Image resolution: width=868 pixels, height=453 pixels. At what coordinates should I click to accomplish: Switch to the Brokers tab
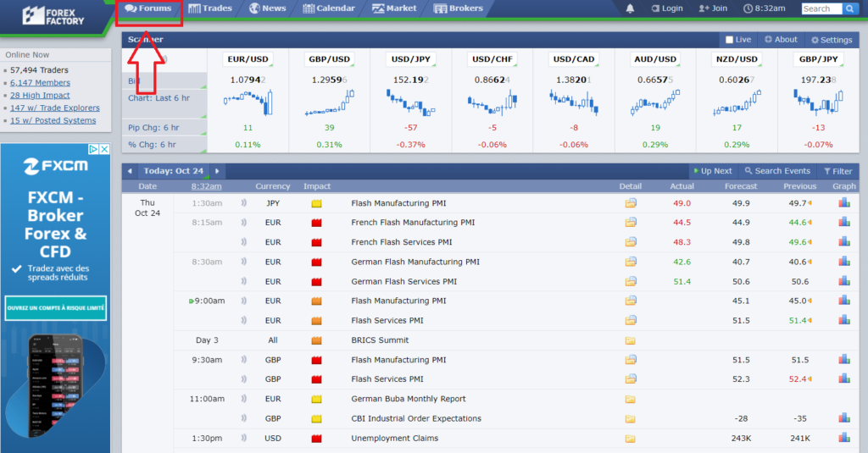(459, 8)
